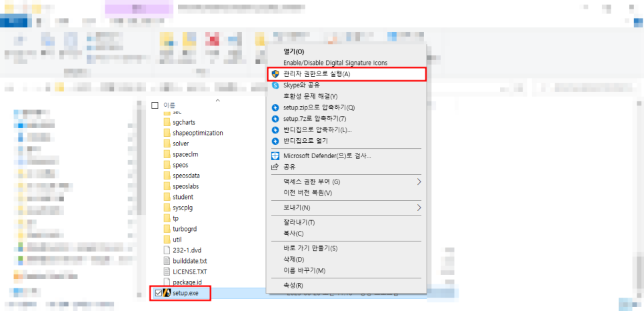
Task: Select the turbogrd folder name
Action: [x=185, y=229]
